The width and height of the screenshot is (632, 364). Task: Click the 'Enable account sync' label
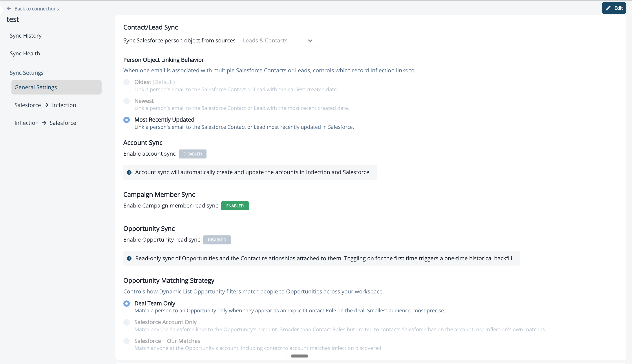pyautogui.click(x=149, y=154)
